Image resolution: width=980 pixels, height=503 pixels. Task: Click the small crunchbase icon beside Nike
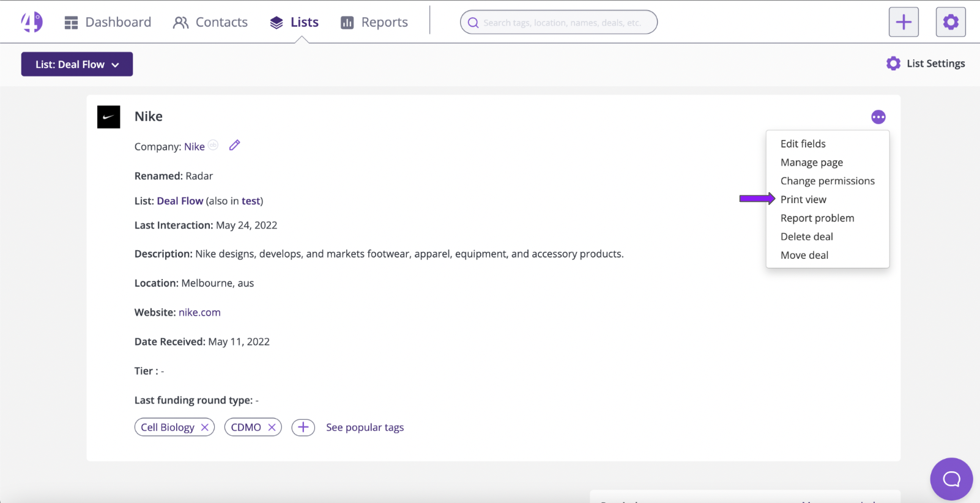pos(213,145)
